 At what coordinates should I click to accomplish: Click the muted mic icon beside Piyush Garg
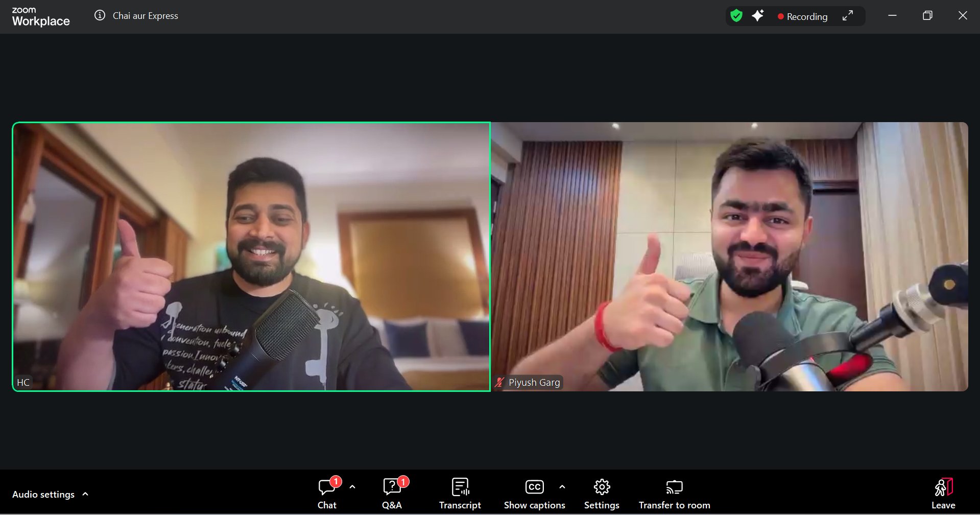(500, 382)
